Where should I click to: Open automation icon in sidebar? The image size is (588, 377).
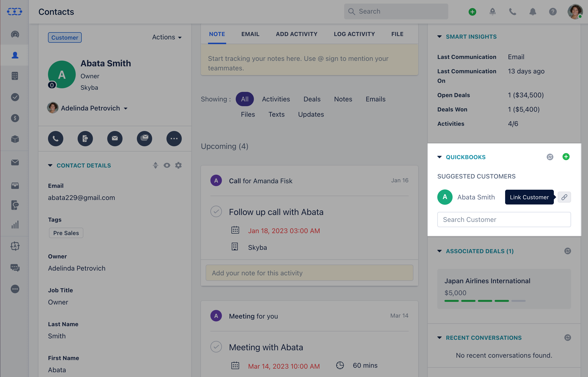click(x=15, y=246)
